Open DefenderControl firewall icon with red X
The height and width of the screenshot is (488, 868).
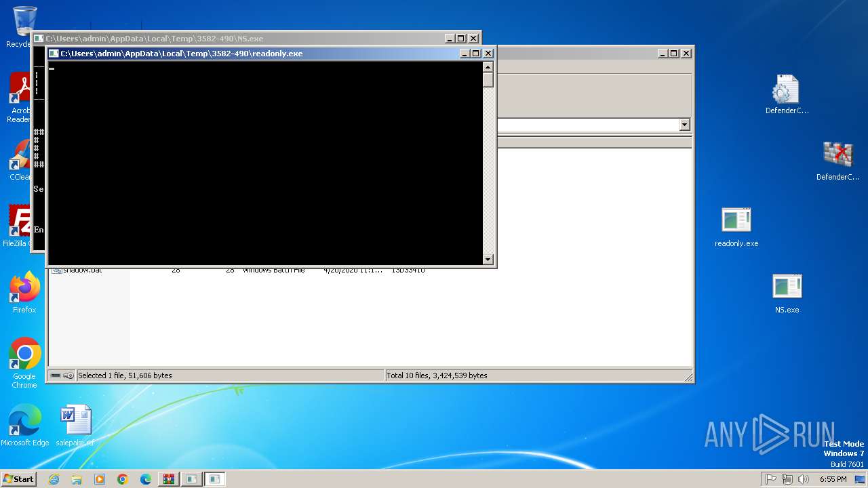tap(837, 161)
